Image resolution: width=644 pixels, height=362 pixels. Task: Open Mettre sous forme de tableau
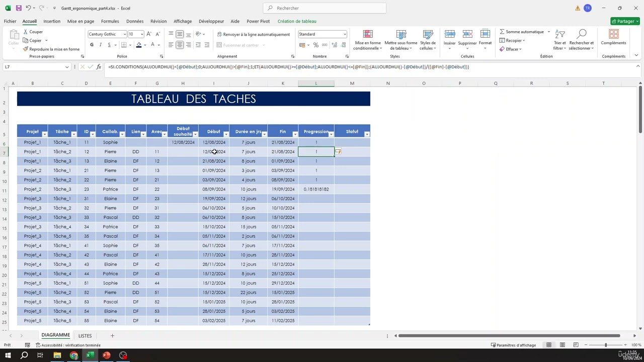coord(401,40)
